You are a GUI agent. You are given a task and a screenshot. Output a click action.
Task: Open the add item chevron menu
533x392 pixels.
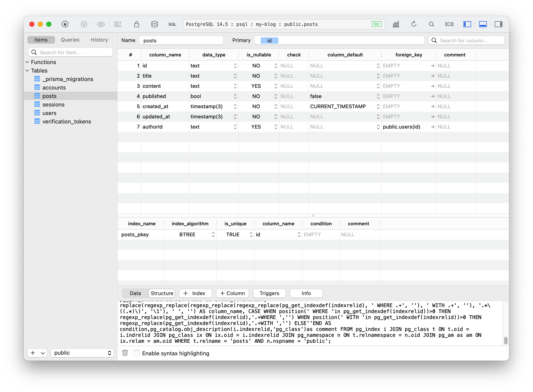click(43, 353)
